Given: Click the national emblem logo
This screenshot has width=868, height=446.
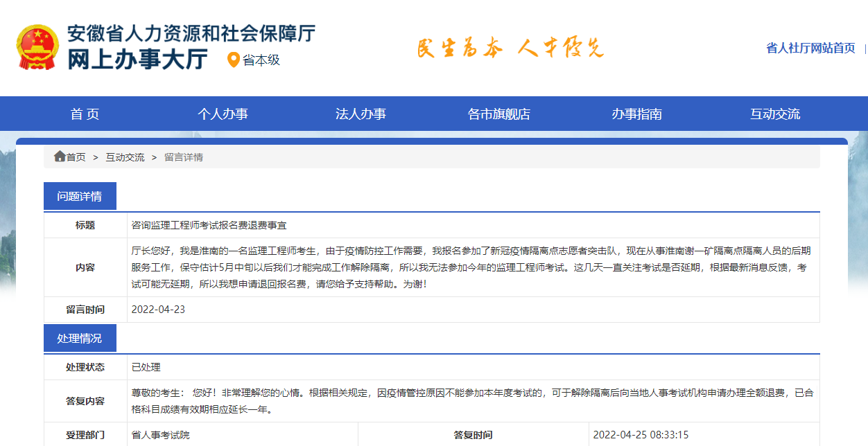Looking at the screenshot, I should click(38, 47).
